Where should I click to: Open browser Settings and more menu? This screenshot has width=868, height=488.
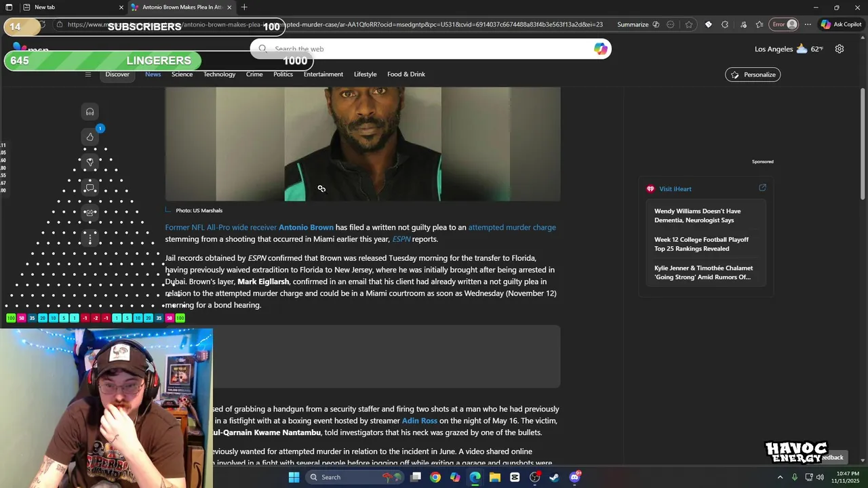pos(808,24)
